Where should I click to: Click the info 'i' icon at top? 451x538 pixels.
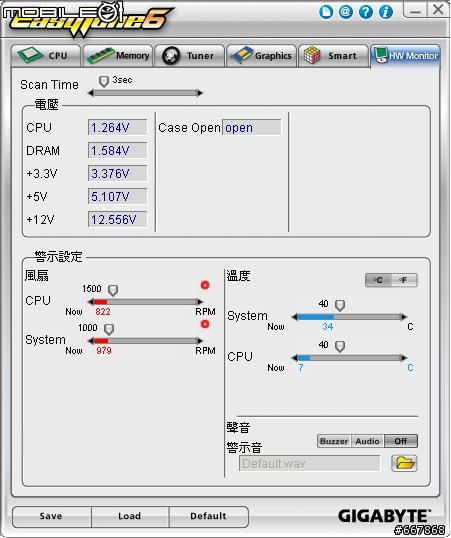coord(385,12)
